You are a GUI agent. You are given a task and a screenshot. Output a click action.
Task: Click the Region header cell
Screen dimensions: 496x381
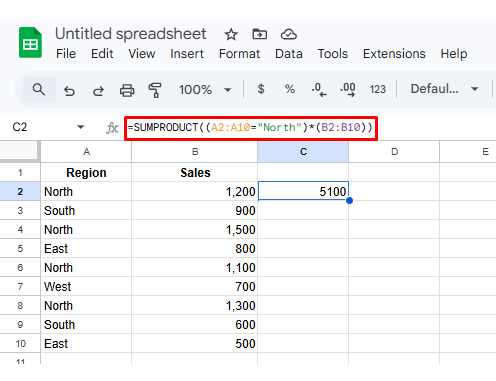(86, 172)
